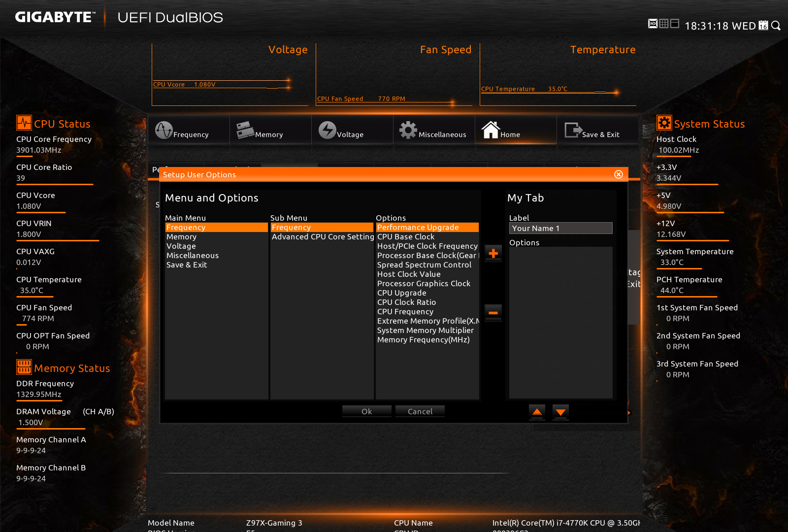788x532 pixels.
Task: Select Advanced CPU Core Settings sub menu
Action: point(322,237)
